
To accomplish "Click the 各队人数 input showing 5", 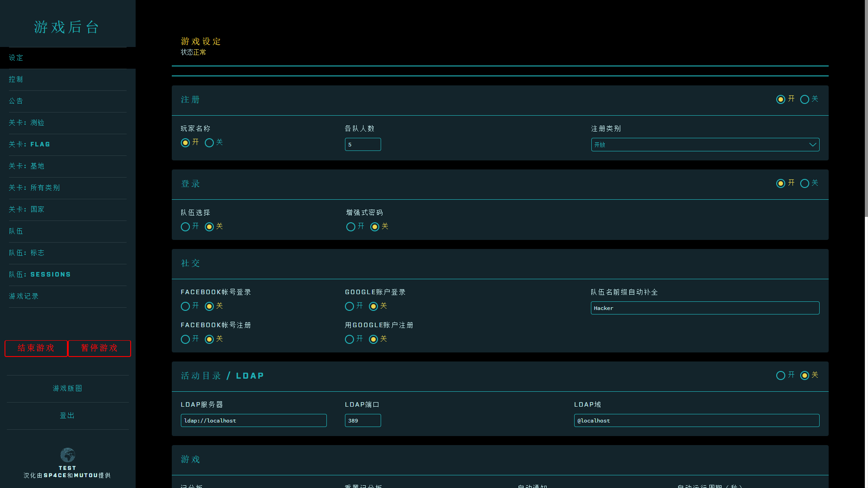I will (x=363, y=144).
